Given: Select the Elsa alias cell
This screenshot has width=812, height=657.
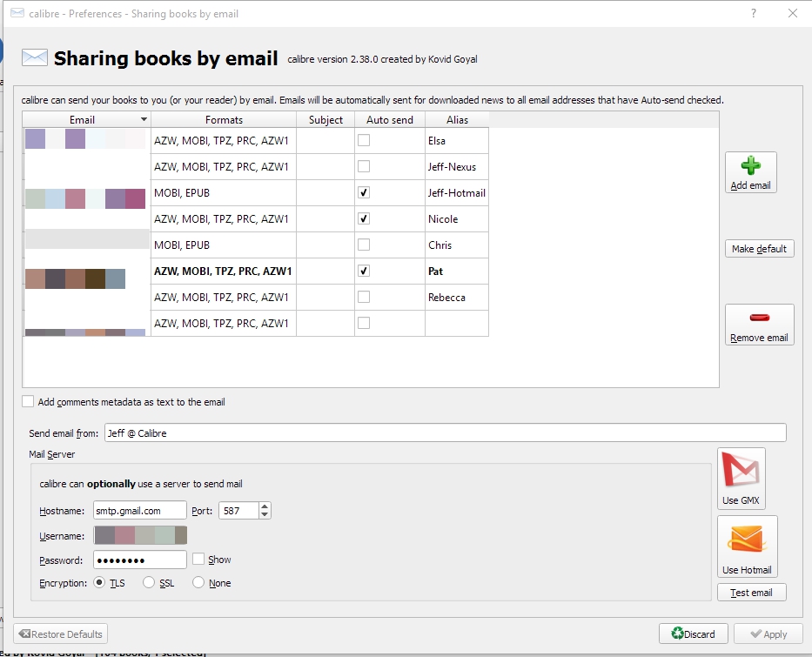Looking at the screenshot, I should pos(457,141).
